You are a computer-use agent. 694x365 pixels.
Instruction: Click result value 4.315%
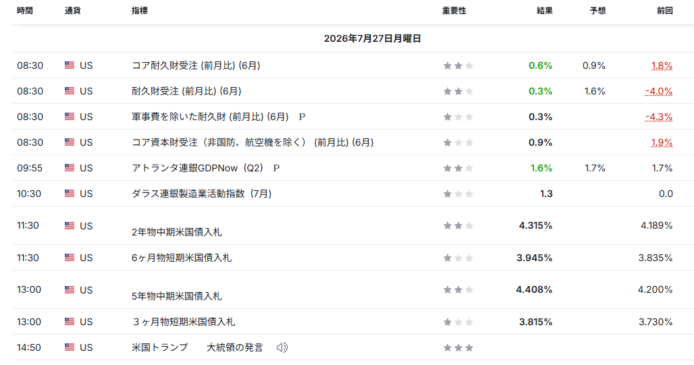536,226
